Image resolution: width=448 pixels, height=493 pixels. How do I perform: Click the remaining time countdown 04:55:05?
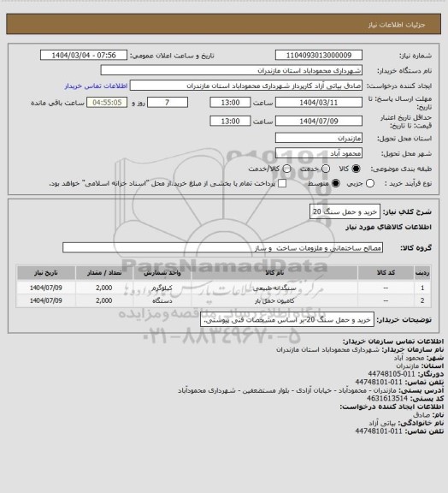click(107, 103)
